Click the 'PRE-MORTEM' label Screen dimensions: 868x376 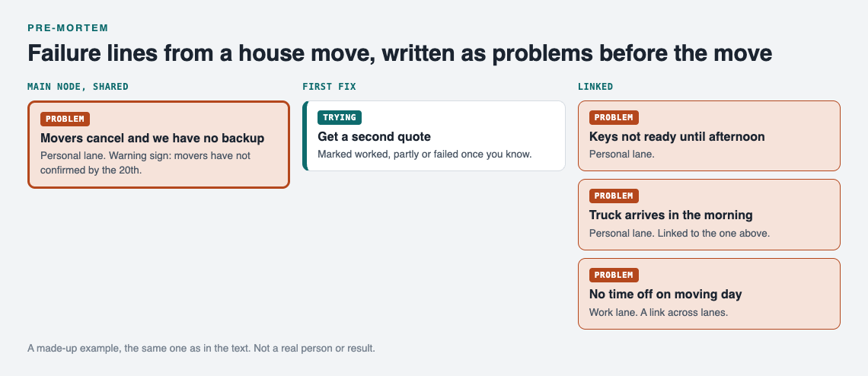coord(68,27)
